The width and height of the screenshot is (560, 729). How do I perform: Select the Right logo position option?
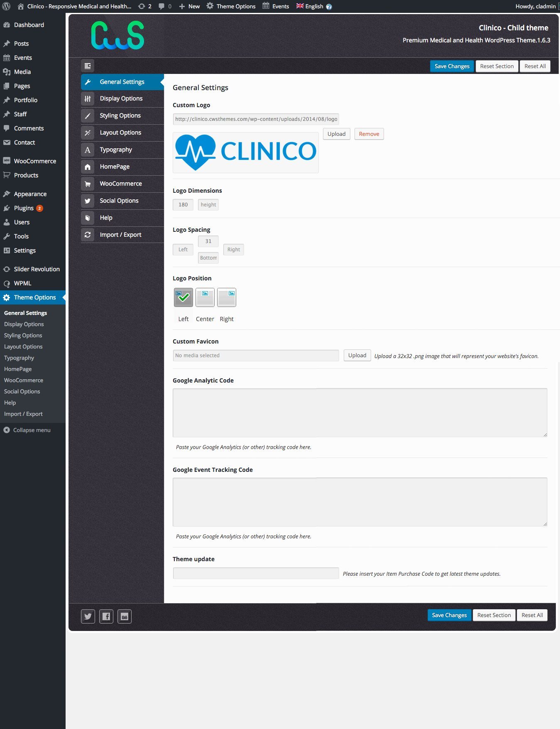point(227,297)
